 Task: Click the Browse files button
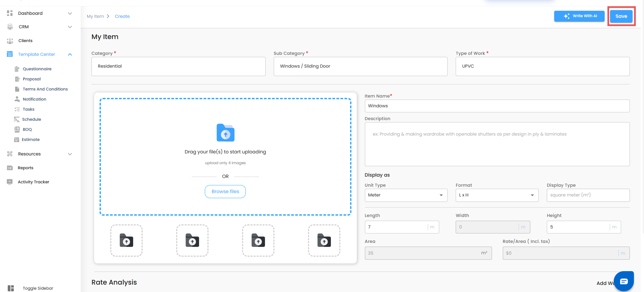[225, 192]
